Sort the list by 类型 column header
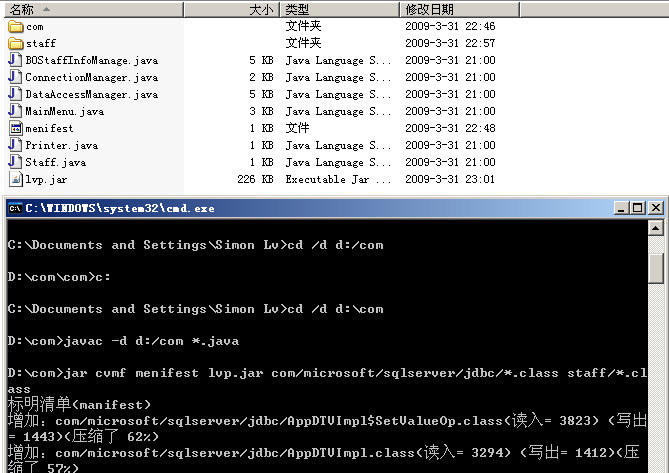Screen dimensions: 669x473 coord(340,9)
